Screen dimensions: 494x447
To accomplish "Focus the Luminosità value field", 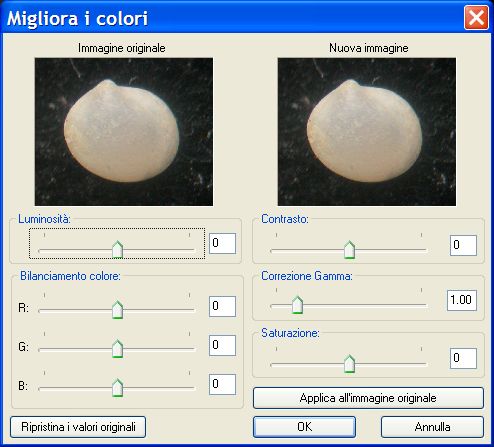I will tap(222, 243).
